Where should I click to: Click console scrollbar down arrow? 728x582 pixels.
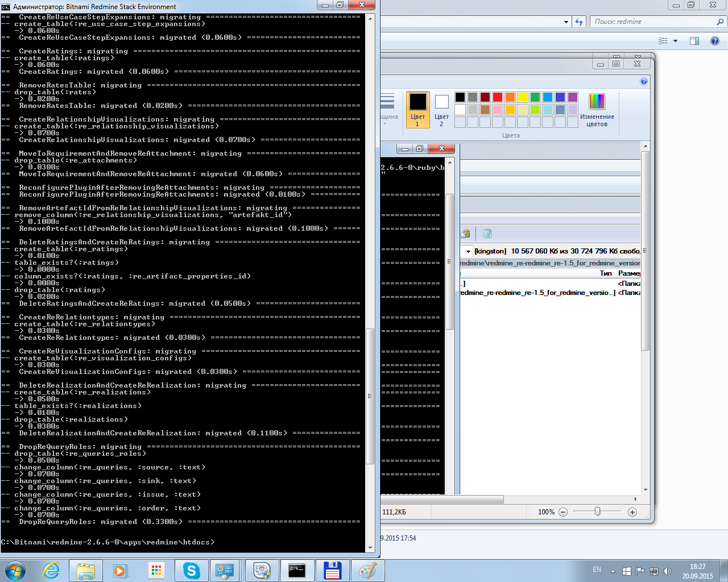point(370,548)
